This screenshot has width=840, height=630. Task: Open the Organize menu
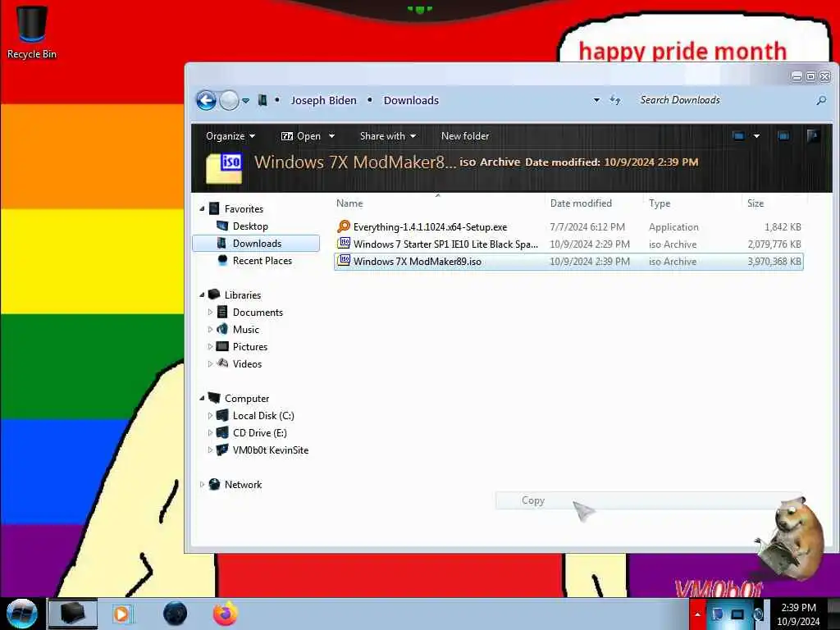[231, 136]
